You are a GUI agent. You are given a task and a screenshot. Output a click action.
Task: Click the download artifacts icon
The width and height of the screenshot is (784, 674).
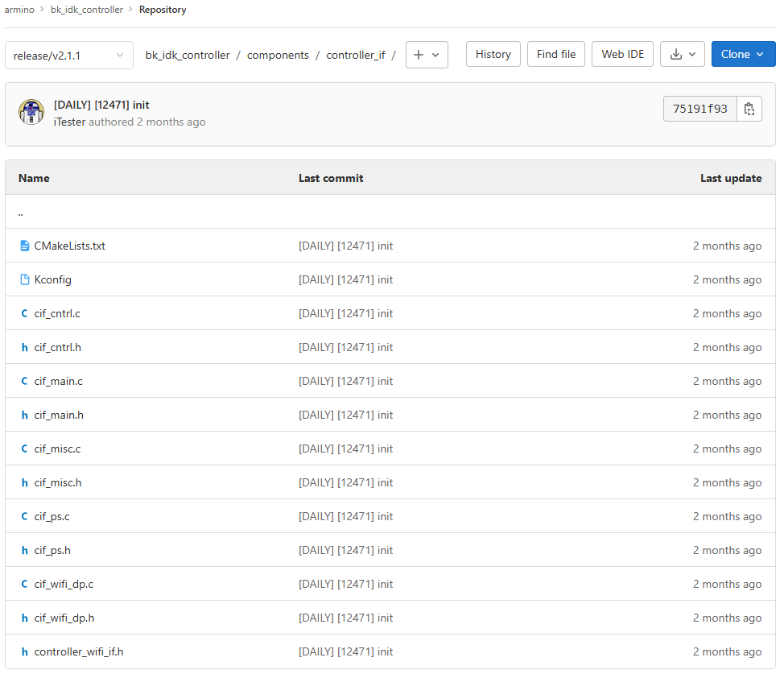[676, 54]
